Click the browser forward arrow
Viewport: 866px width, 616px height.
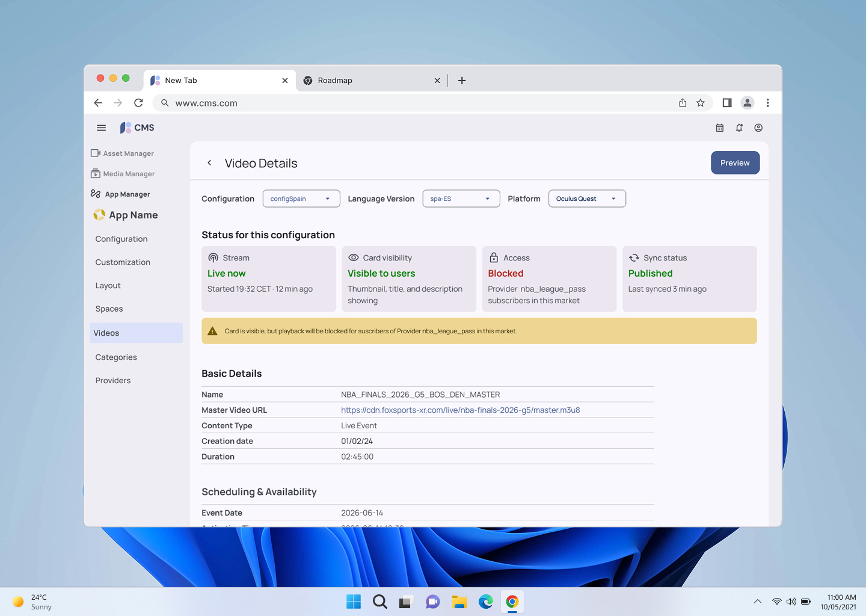[x=118, y=103]
